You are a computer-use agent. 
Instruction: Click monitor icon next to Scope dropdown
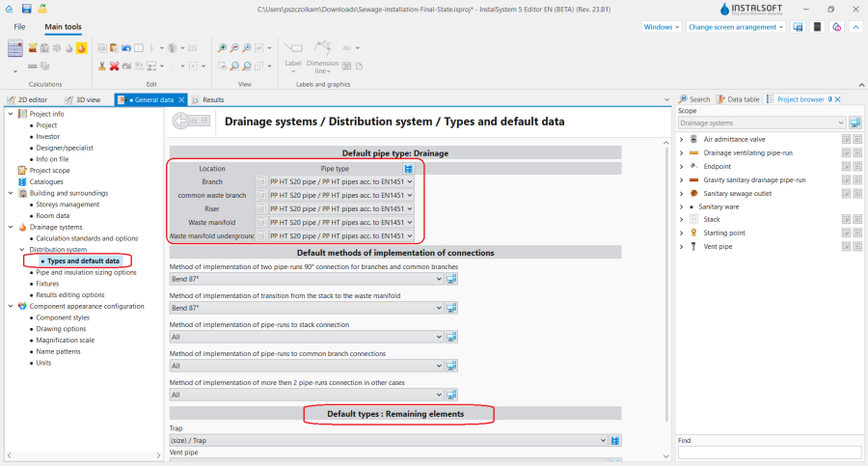[x=855, y=123]
